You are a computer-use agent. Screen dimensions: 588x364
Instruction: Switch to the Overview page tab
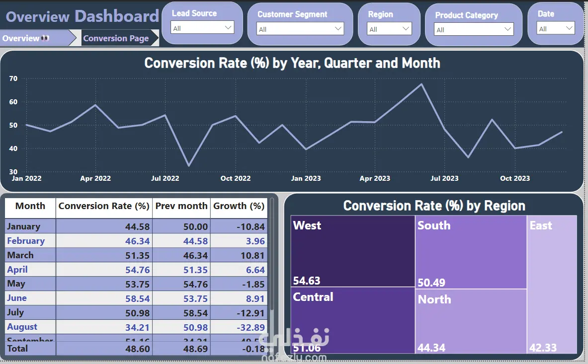coord(38,38)
